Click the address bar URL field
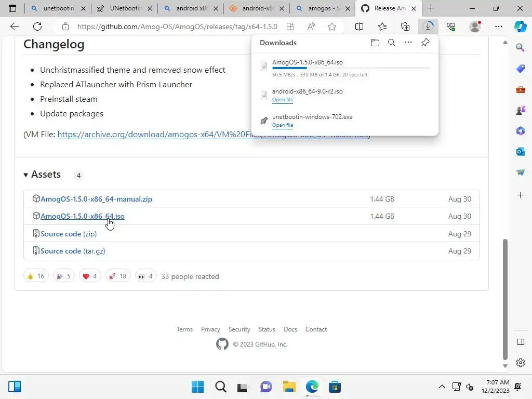Viewport: 532px width, 399px height. pyautogui.click(x=177, y=26)
